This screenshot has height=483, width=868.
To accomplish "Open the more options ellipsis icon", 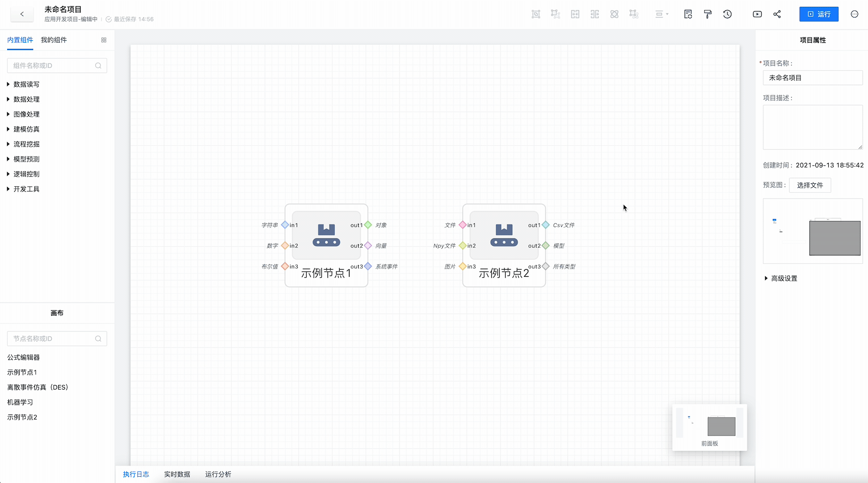I will [x=854, y=14].
